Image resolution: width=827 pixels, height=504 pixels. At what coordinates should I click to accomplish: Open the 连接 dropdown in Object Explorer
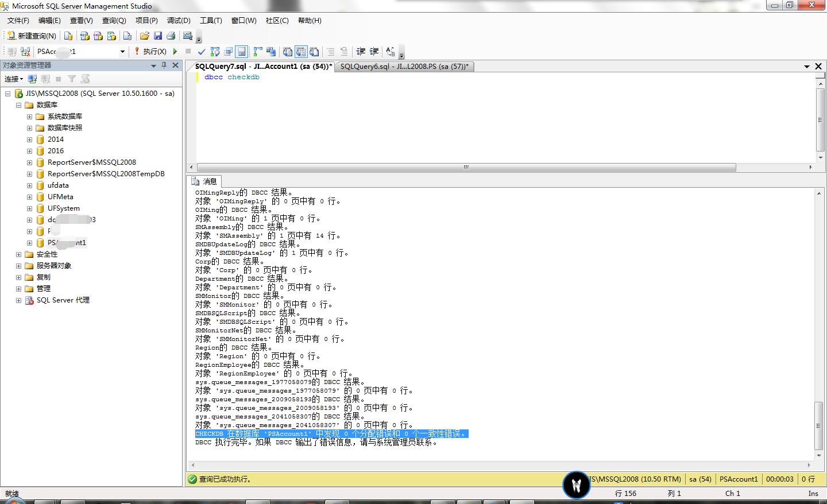14,79
